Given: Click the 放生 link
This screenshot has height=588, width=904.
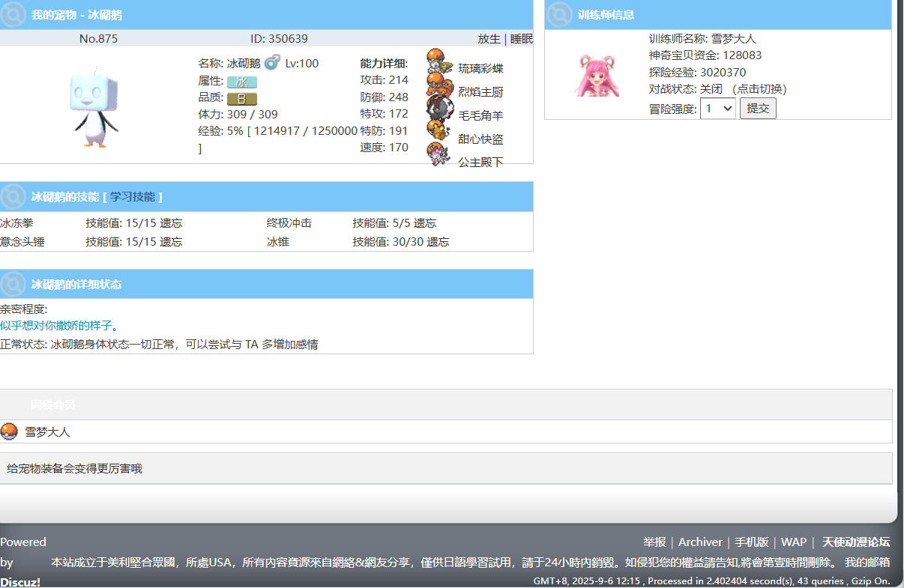Looking at the screenshot, I should 489,39.
